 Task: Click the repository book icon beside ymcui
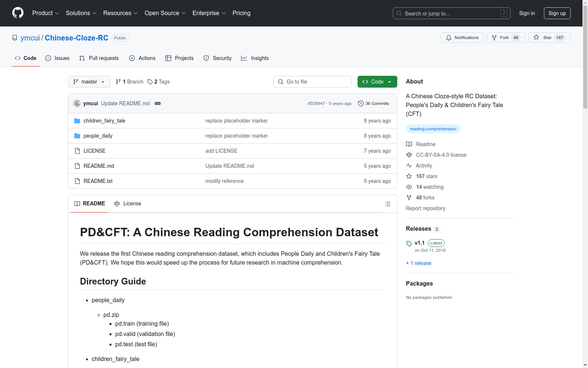tap(15, 38)
